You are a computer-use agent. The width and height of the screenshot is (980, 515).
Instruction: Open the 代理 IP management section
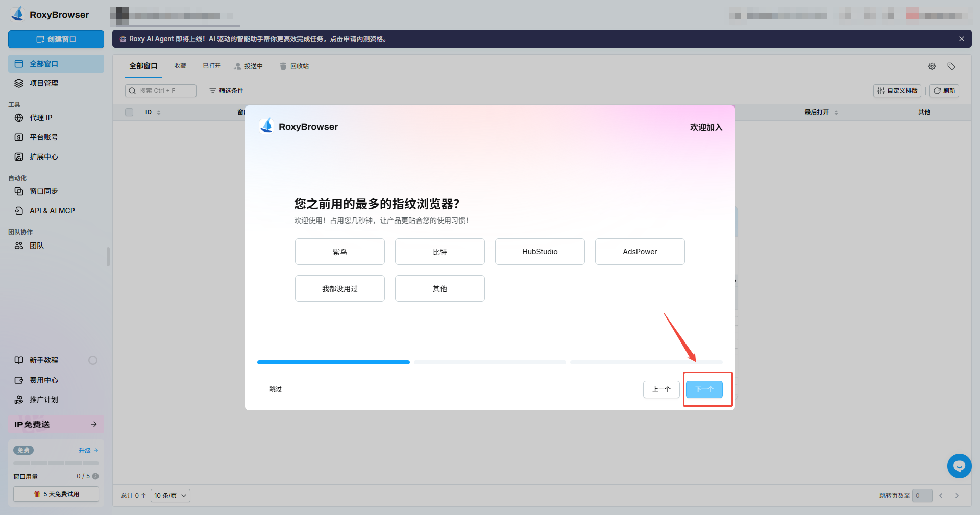pos(41,118)
